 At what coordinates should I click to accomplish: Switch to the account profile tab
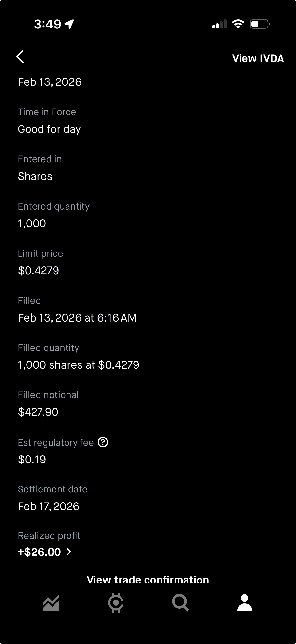tap(244, 603)
